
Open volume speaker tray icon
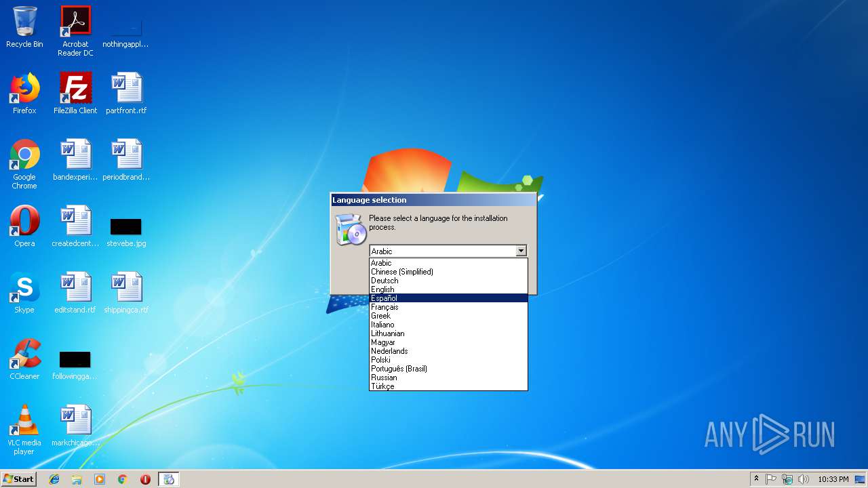804,479
